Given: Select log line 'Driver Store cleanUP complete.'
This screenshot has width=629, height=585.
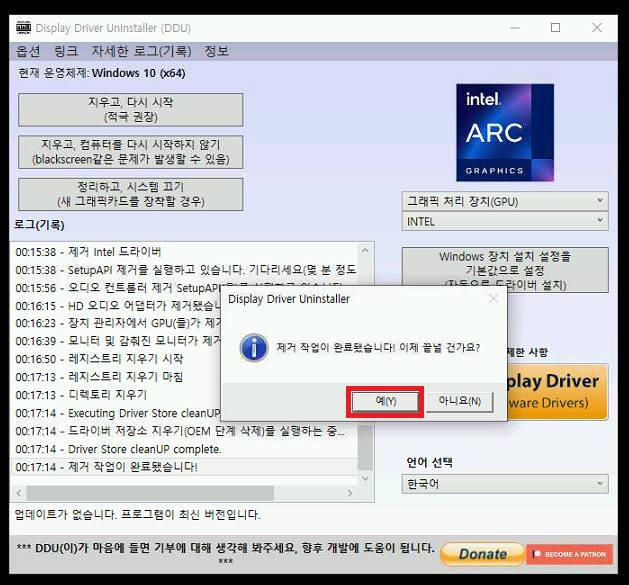Looking at the screenshot, I should pos(184,449).
